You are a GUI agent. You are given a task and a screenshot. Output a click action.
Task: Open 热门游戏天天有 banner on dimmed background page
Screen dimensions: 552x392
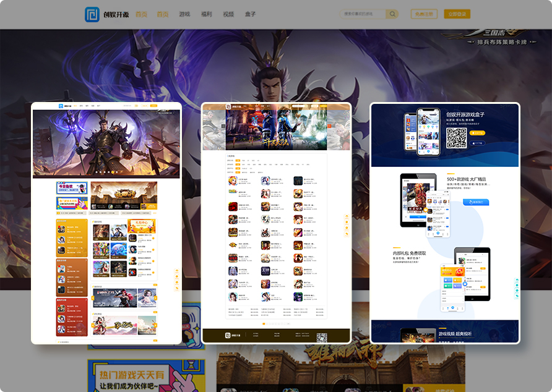click(146, 376)
